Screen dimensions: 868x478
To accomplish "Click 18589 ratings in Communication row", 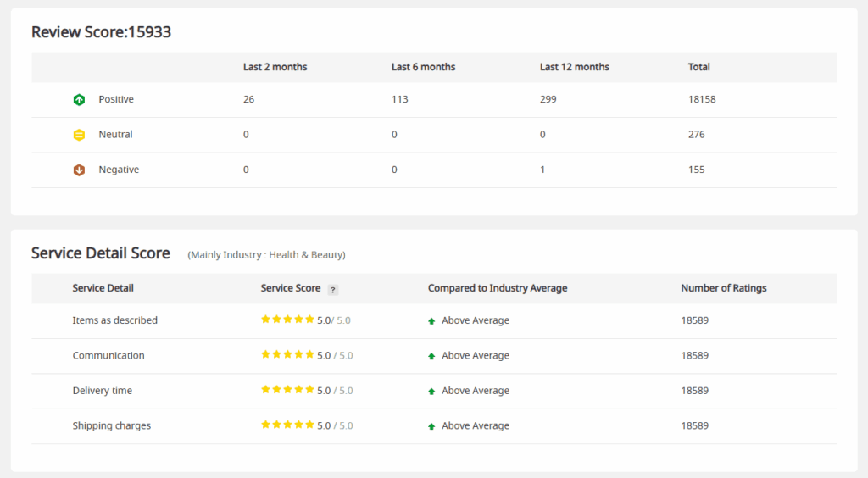I will click(695, 355).
